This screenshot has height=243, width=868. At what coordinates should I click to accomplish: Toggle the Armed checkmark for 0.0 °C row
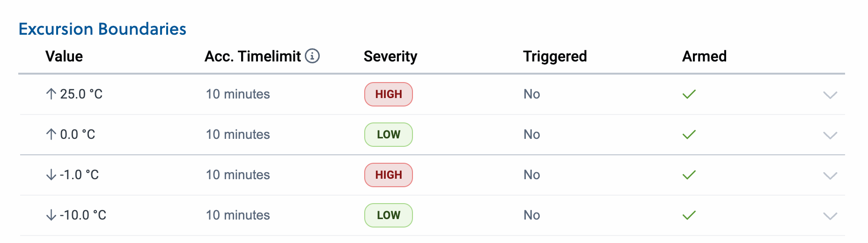coord(689,135)
